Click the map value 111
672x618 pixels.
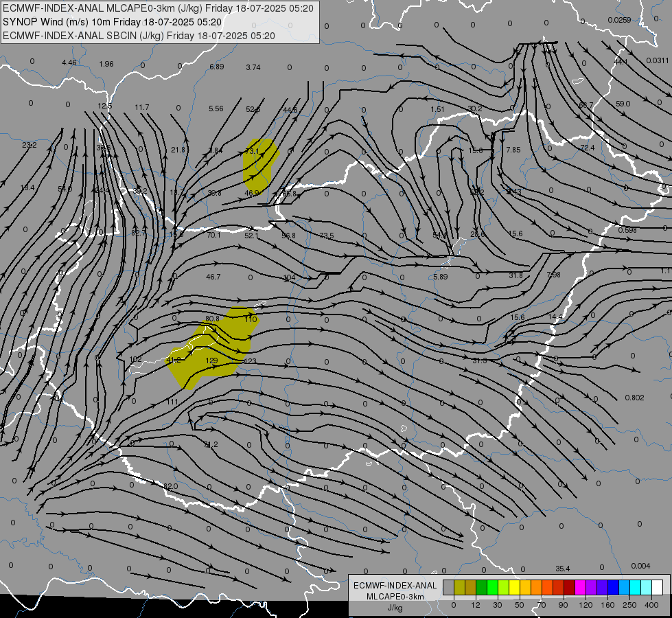tap(172, 402)
